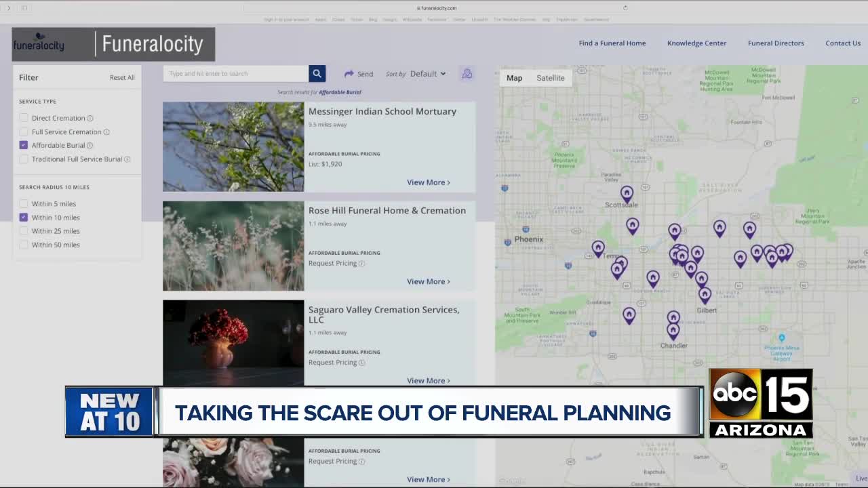The height and width of the screenshot is (488, 868).
Task: Select Within 50 miles radius
Action: 24,245
